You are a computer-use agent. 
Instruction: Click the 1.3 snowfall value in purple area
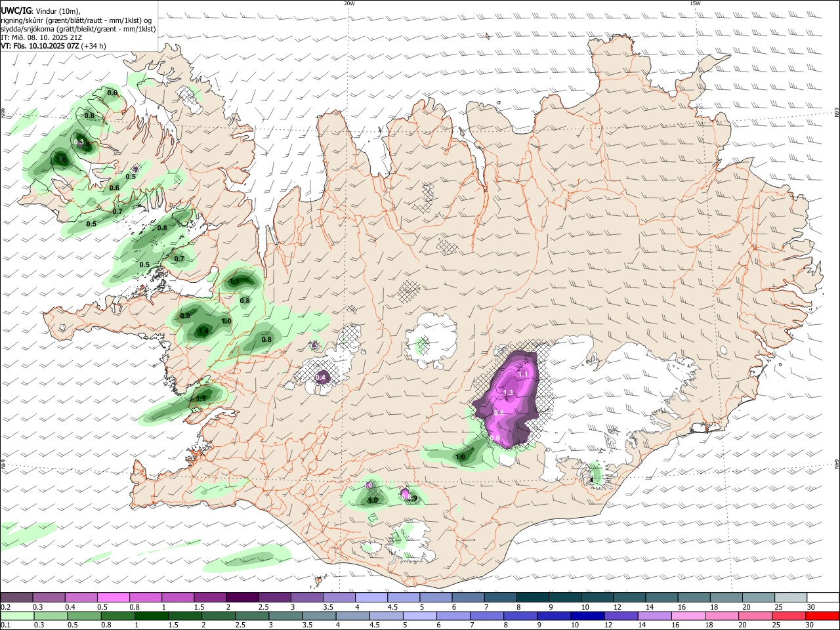[507, 392]
